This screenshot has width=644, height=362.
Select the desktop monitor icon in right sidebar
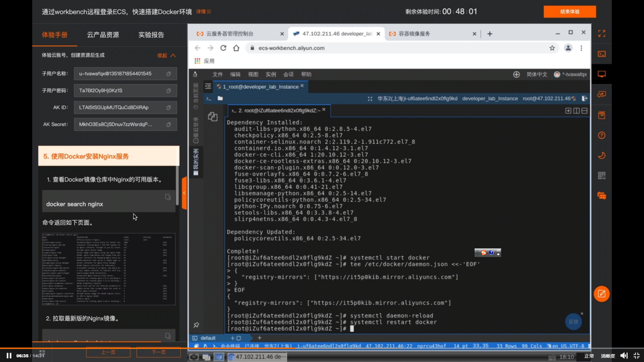[602, 74]
